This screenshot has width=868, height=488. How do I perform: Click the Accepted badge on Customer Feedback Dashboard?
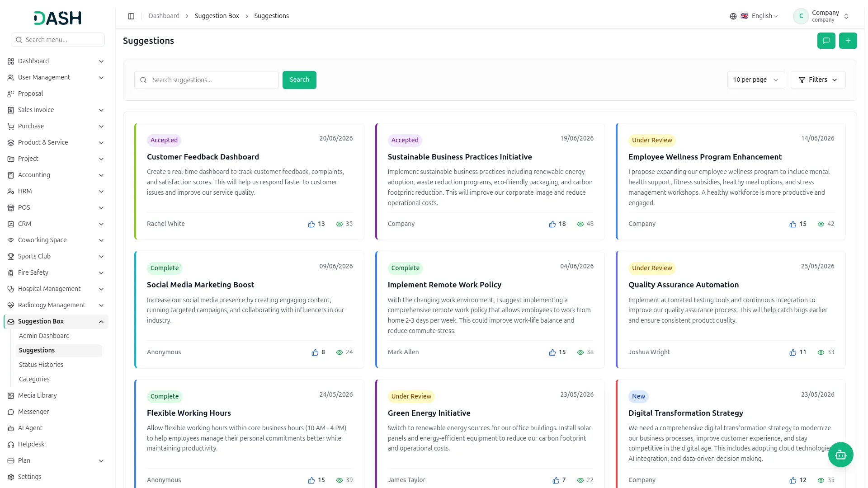tap(164, 141)
